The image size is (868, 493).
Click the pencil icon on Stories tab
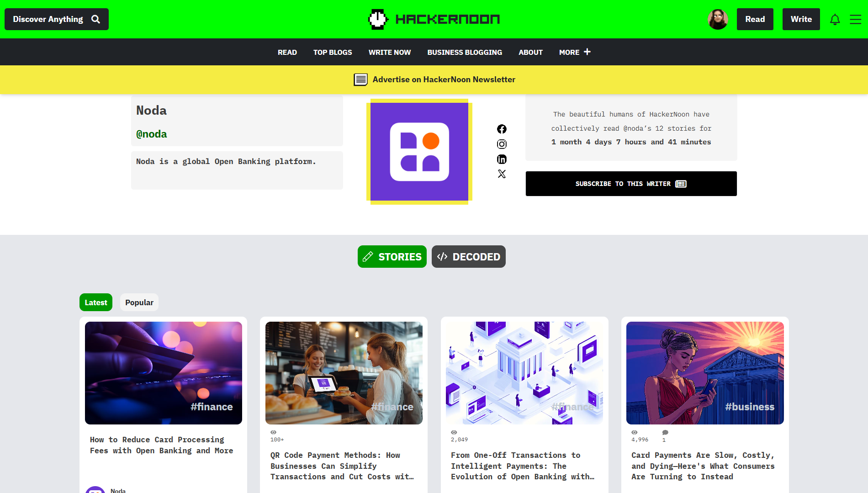(368, 257)
